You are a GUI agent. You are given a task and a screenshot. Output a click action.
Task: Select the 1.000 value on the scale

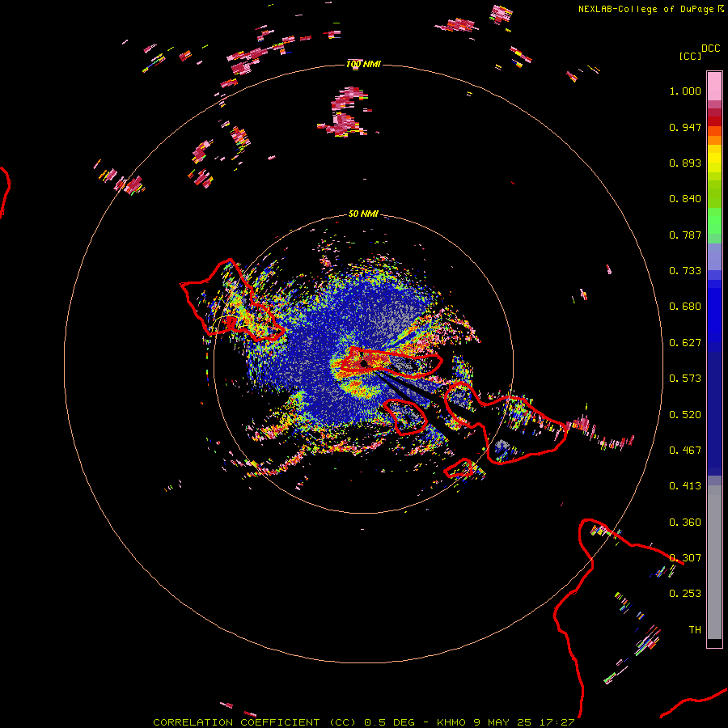pyautogui.click(x=685, y=91)
